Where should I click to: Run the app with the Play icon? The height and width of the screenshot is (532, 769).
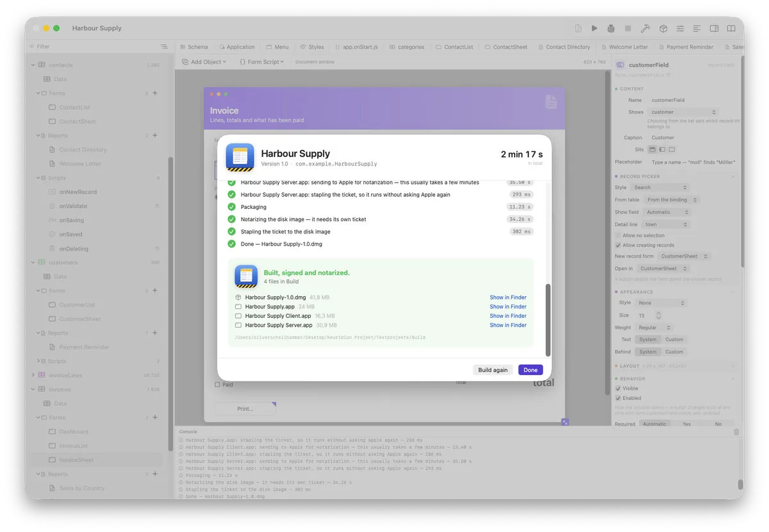594,28
